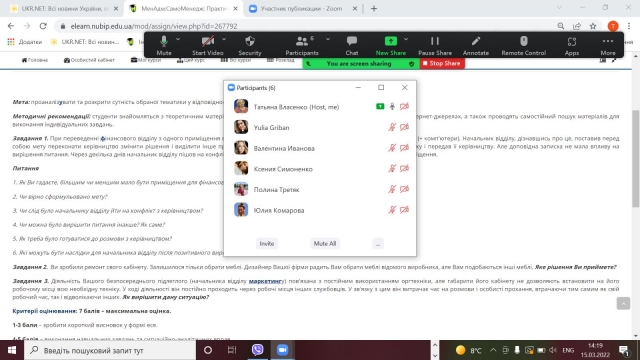Image resolution: width=640 pixels, height=360 pixels.
Task: Click green sharing icon in host row
Action: [380, 107]
